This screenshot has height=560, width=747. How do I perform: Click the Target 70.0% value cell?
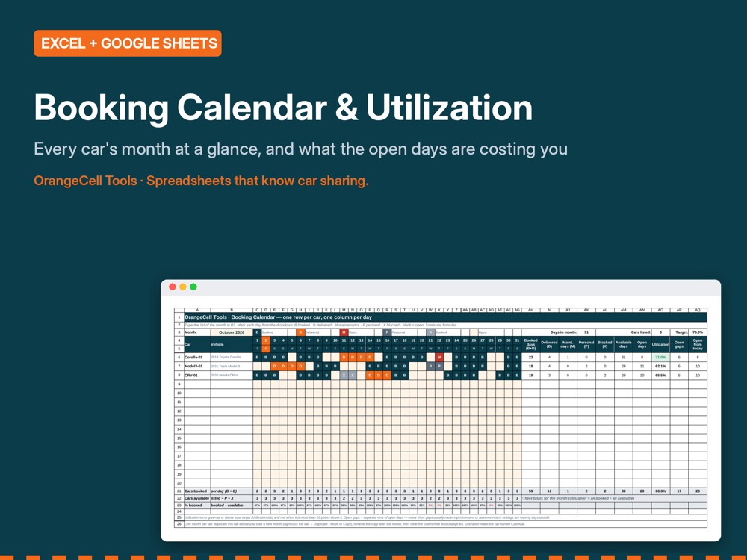click(x=698, y=332)
